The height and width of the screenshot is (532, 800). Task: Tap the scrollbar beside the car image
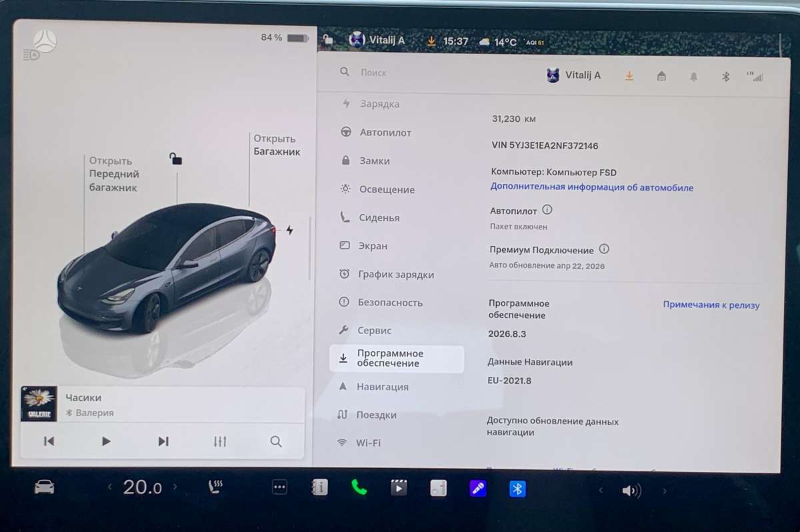(x=309, y=248)
